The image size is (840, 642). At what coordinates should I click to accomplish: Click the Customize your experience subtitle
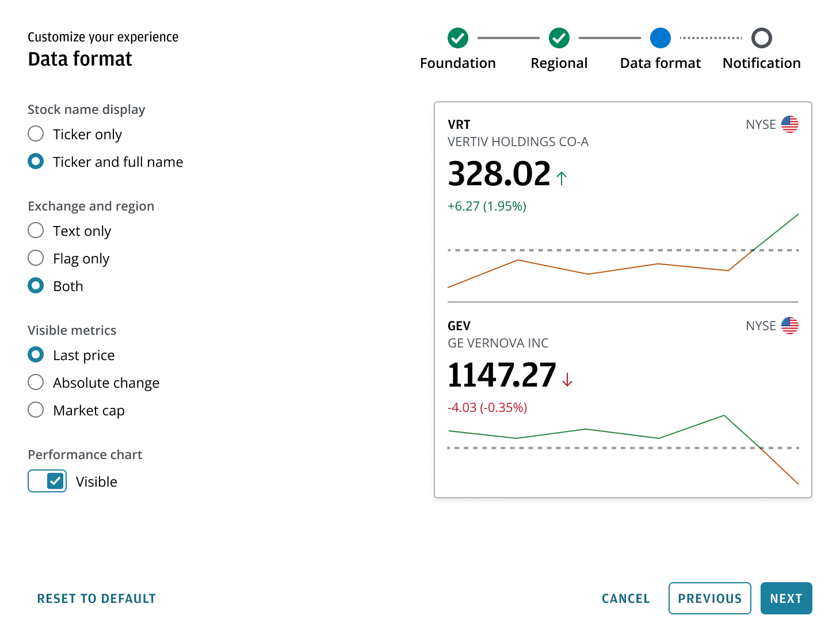tap(103, 37)
